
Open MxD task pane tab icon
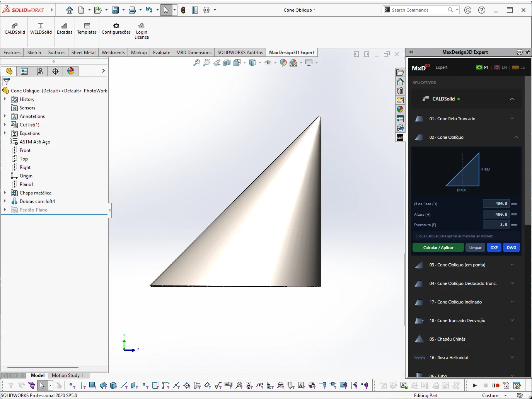pyautogui.click(x=400, y=137)
